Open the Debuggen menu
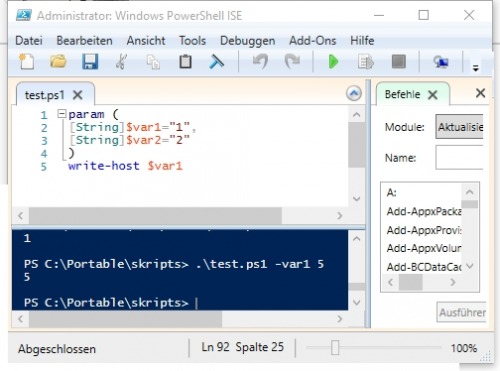 [247, 41]
